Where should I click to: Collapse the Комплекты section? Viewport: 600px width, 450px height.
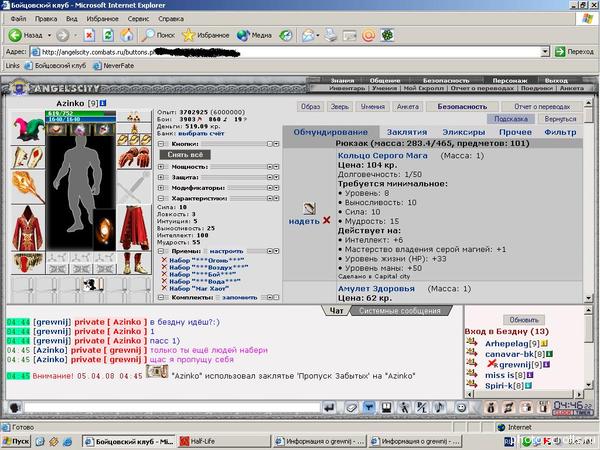coord(161,297)
